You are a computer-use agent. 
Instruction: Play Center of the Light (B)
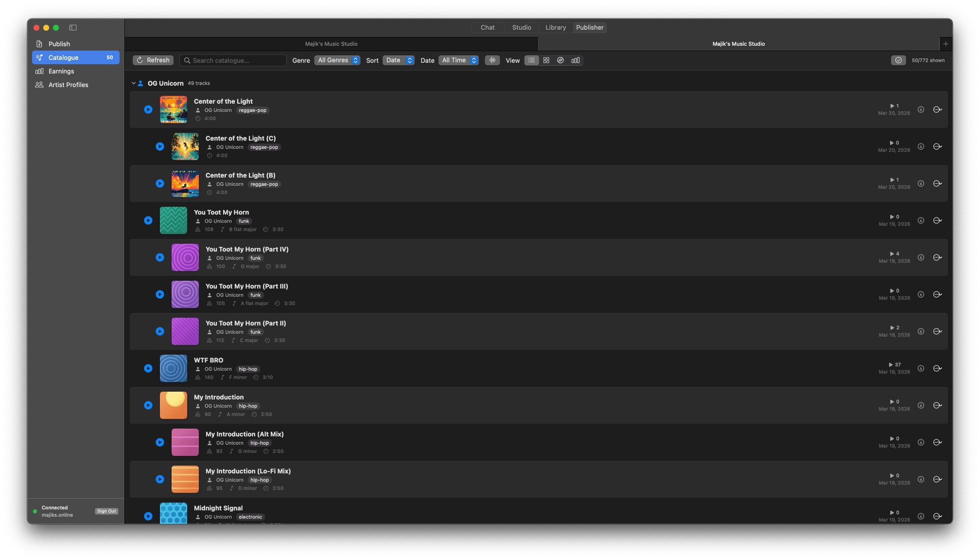(x=160, y=183)
